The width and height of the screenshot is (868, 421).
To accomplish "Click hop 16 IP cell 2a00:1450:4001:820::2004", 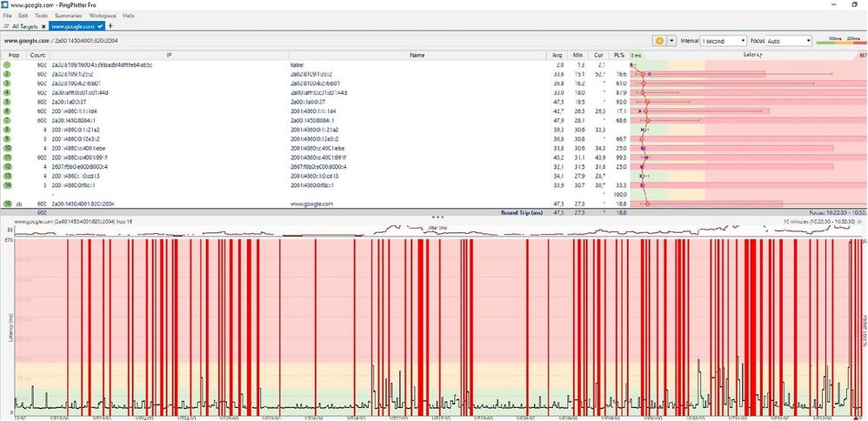I will click(83, 204).
